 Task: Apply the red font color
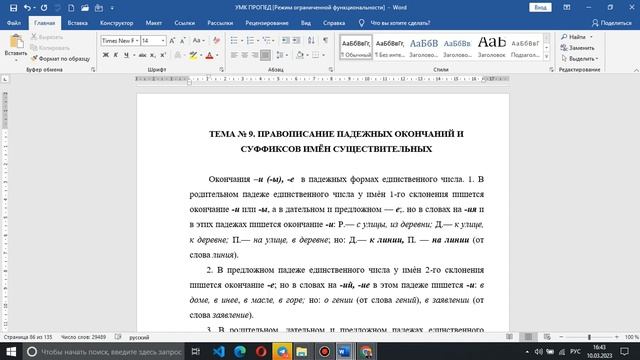[209, 56]
